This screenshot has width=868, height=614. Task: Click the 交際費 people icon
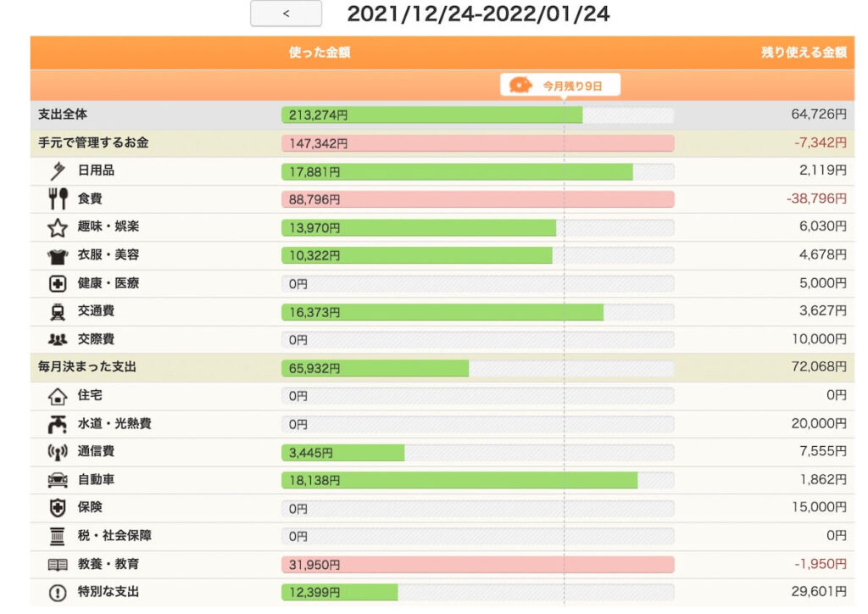click(x=58, y=339)
